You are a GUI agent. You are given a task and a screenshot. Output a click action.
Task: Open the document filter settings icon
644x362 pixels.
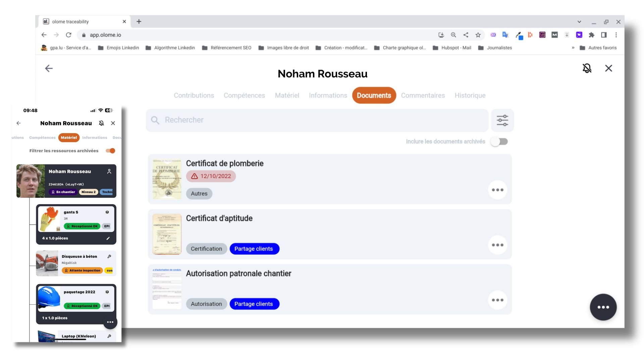pos(502,120)
